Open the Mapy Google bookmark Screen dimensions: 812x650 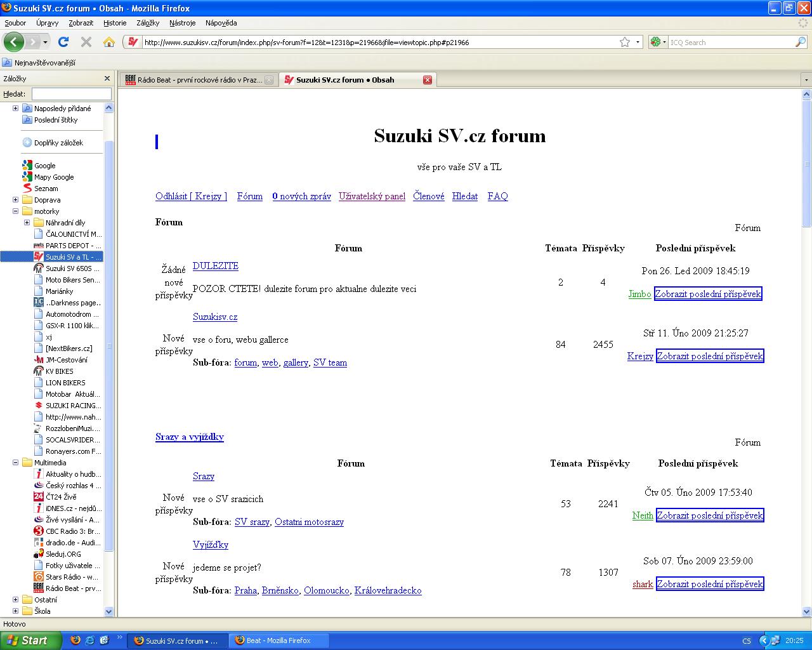tap(48, 177)
